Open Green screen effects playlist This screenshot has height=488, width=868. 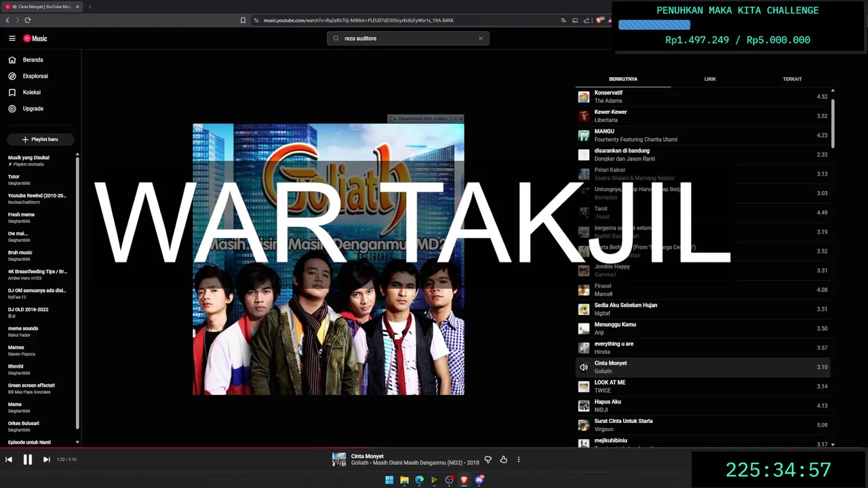(x=37, y=388)
